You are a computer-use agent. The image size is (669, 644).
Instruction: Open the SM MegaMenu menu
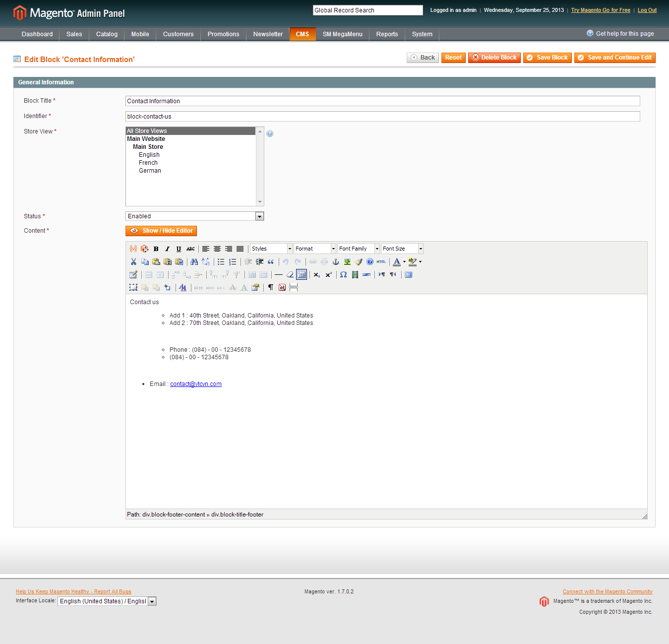click(x=343, y=34)
